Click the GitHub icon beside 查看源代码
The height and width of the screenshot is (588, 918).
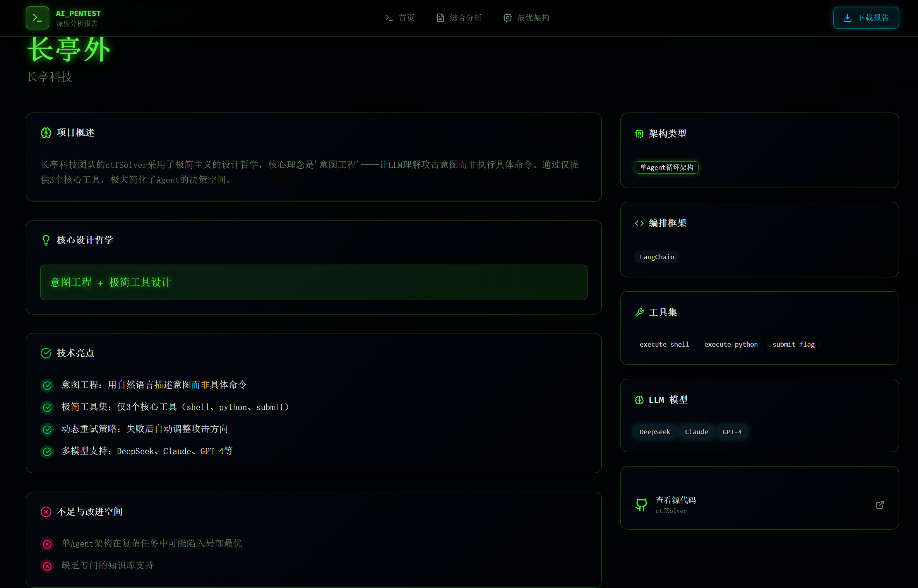pos(641,504)
